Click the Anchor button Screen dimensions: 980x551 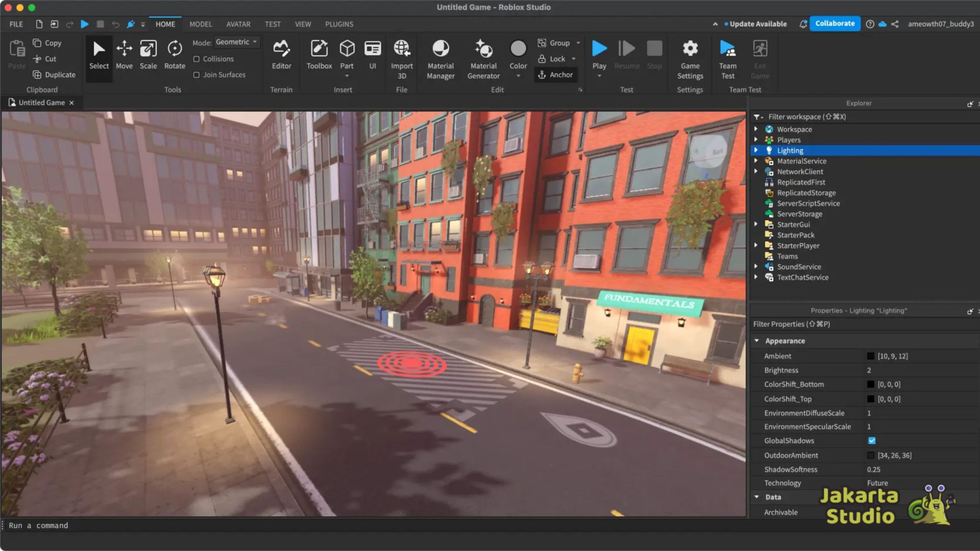click(556, 75)
